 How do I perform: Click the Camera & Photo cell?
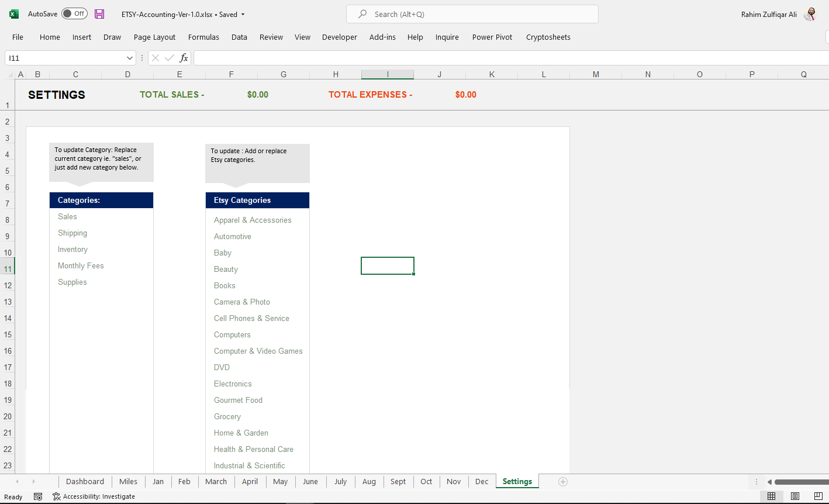257,302
